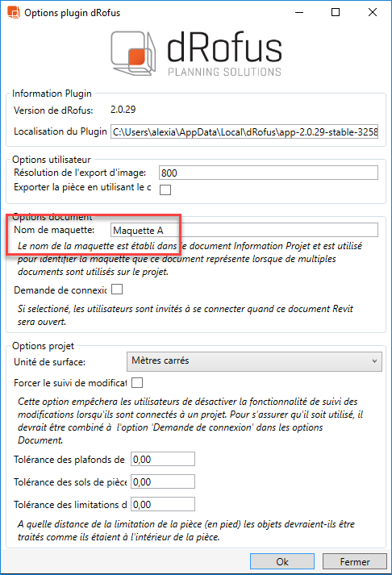392x575 pixels.
Task: Click the version number 2.0.29 text
Action: click(x=123, y=110)
